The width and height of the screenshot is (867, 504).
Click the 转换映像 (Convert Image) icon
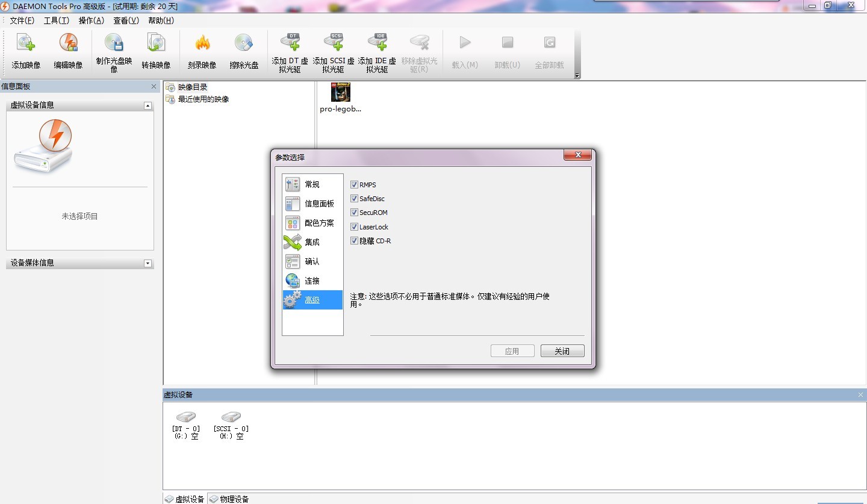(156, 43)
